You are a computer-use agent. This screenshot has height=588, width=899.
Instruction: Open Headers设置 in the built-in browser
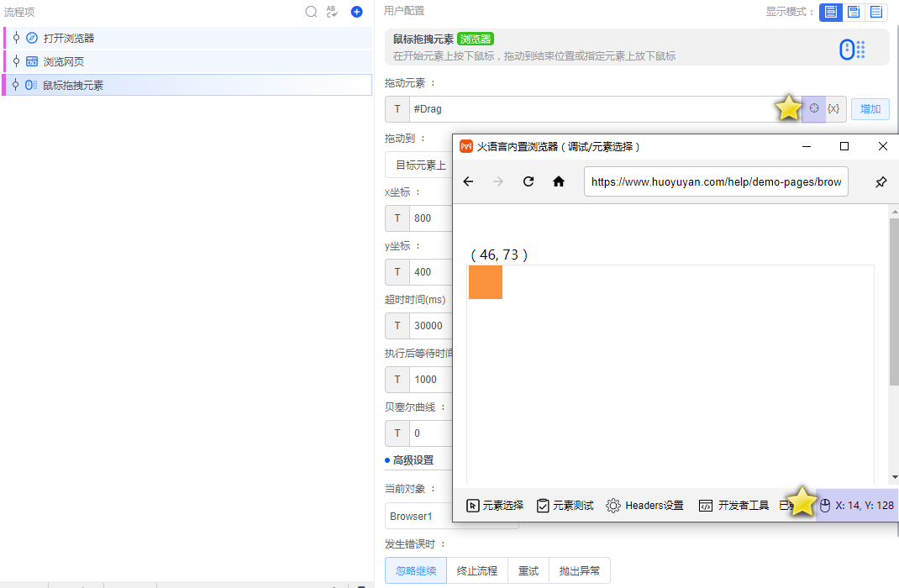(644, 505)
